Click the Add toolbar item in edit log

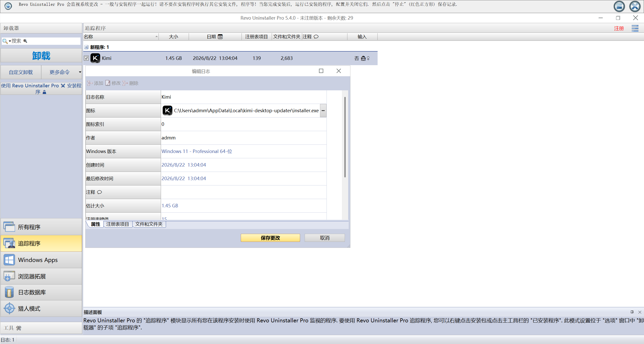[x=95, y=83]
